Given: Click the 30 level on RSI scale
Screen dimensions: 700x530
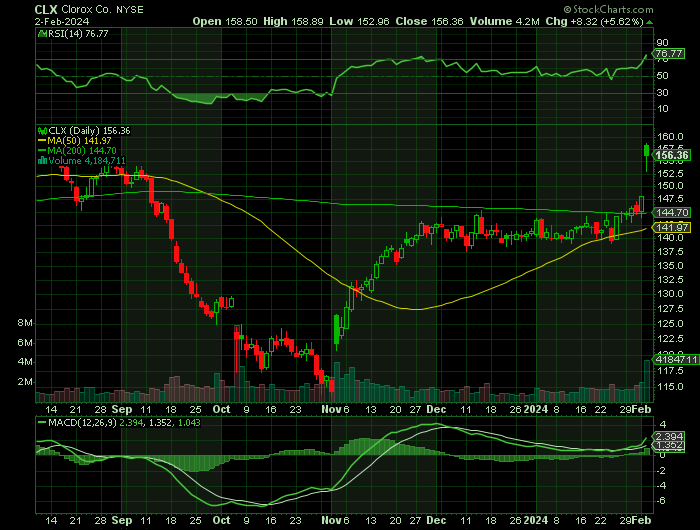Looking at the screenshot, I should [x=662, y=92].
